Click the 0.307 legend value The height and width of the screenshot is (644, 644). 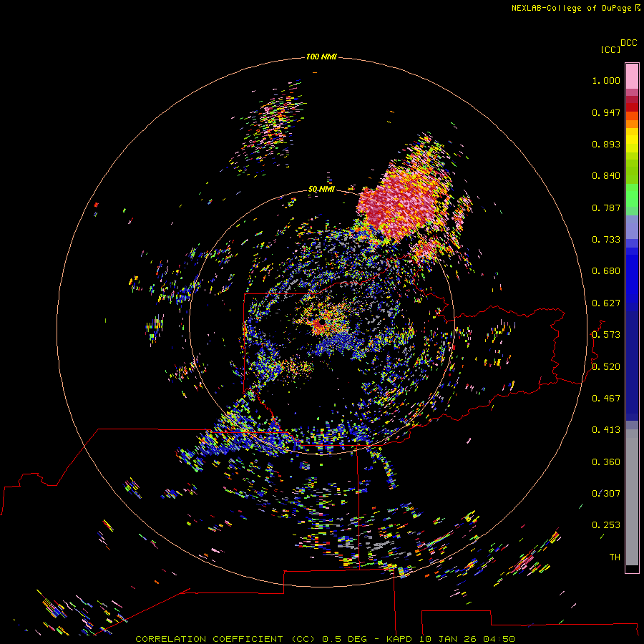[x=606, y=494]
